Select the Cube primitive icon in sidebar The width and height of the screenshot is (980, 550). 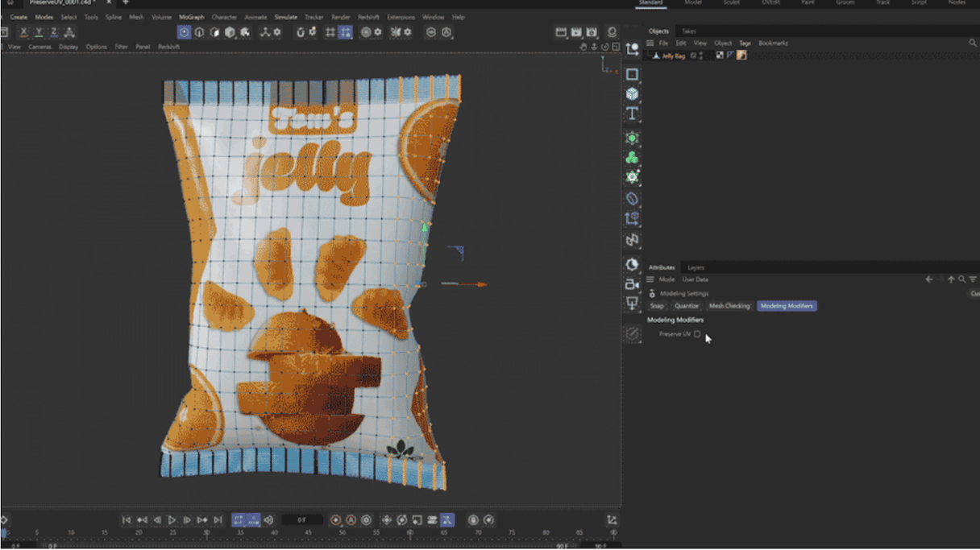pos(633,93)
